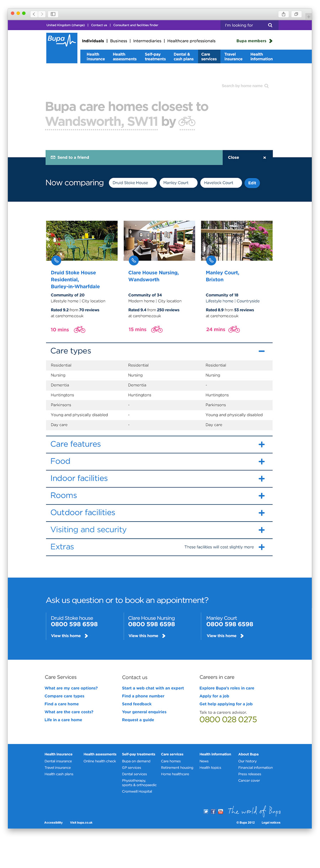Click arrow beside Clare House View this home

(x=164, y=636)
